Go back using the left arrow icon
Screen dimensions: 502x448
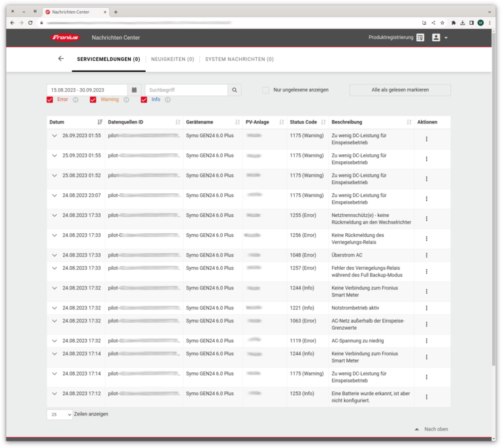click(61, 59)
